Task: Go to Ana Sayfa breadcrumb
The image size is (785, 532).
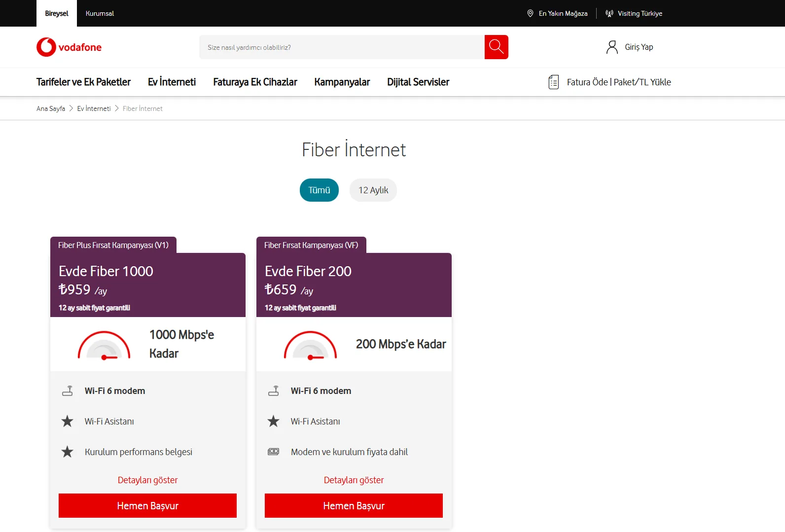Action: point(51,108)
